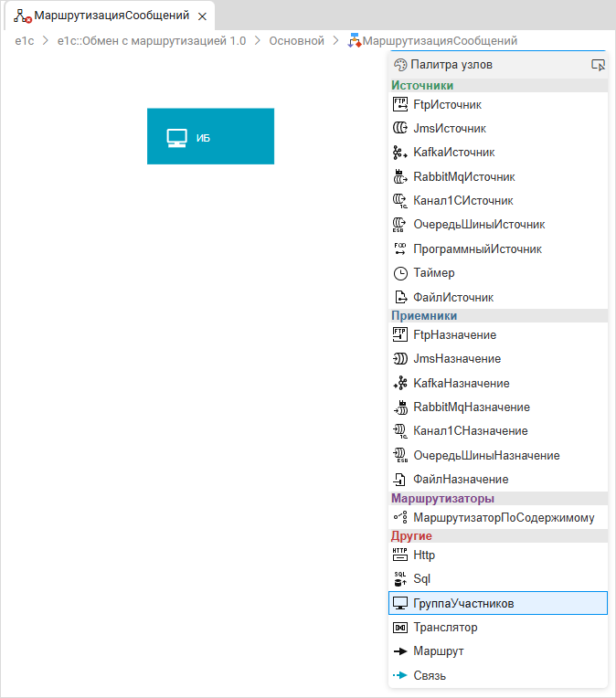This screenshot has height=698, width=616.
Task: Pick the Sql database icon
Action: pyautogui.click(x=399, y=578)
